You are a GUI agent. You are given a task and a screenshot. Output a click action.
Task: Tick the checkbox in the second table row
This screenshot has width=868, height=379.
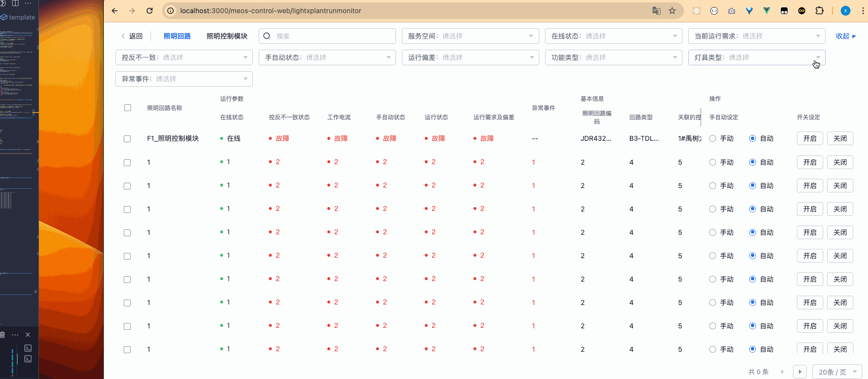(127, 163)
